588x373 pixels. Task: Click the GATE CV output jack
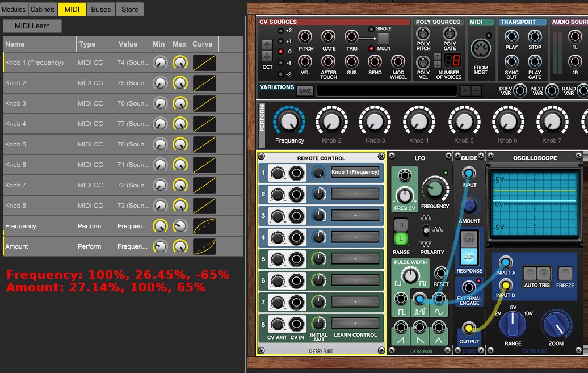(329, 37)
